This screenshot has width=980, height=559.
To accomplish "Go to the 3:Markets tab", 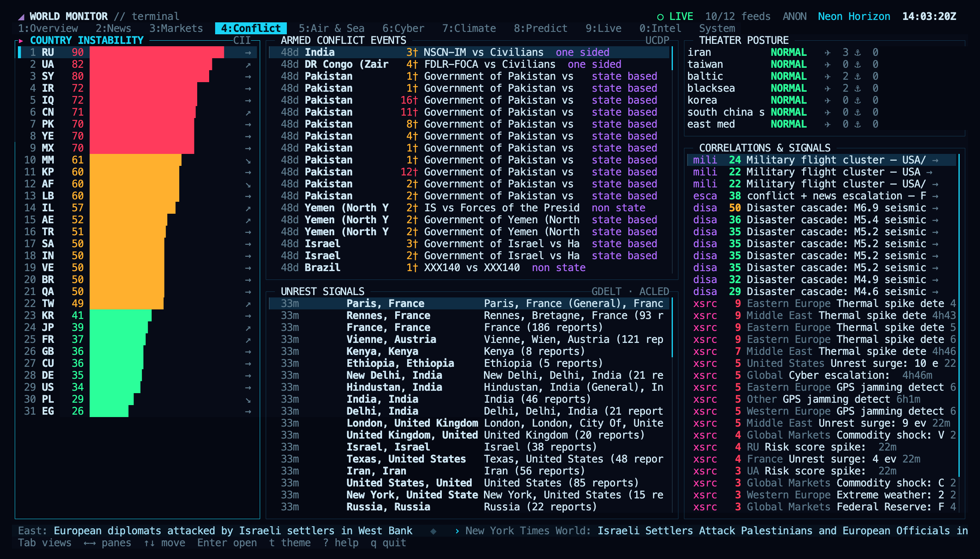I will [176, 28].
